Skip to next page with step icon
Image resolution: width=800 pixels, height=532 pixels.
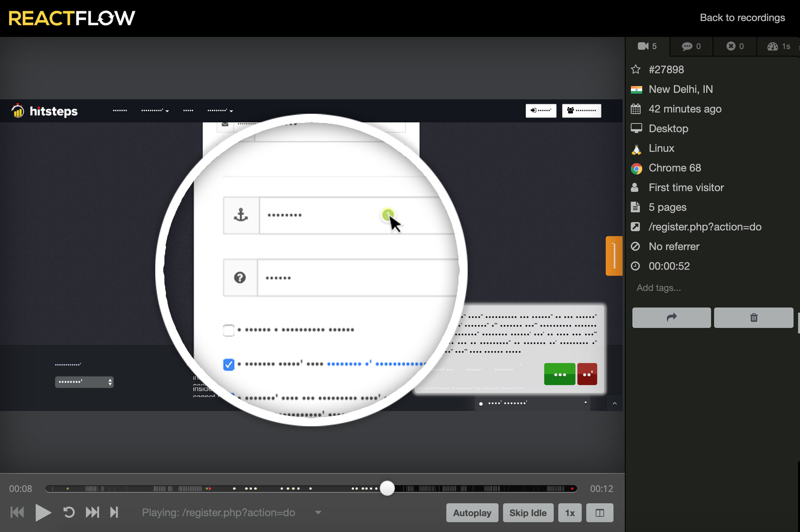114,512
